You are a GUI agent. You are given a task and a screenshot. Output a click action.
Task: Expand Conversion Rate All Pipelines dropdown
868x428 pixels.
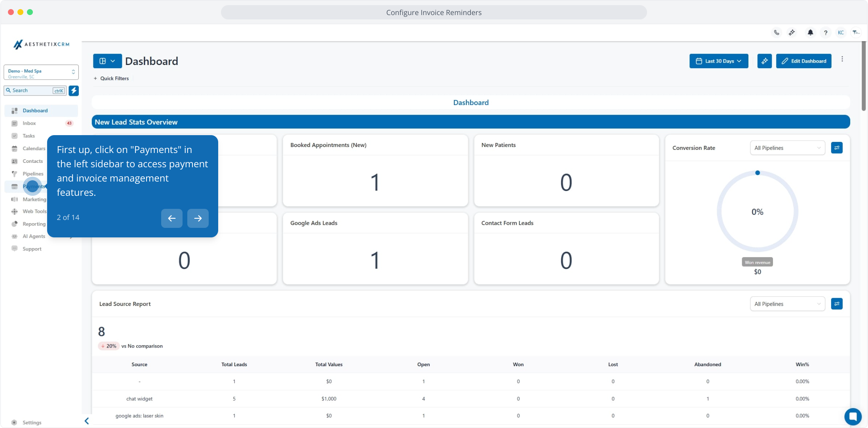coord(787,148)
